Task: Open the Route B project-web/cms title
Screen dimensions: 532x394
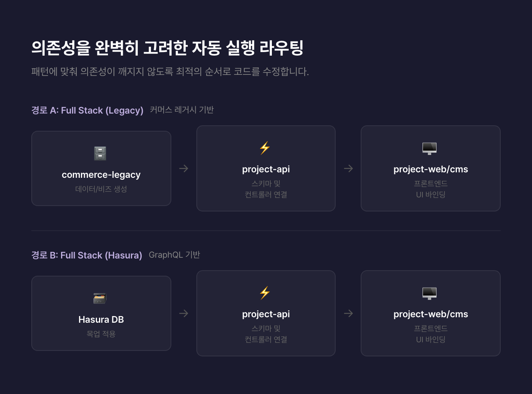Action: 431,314
